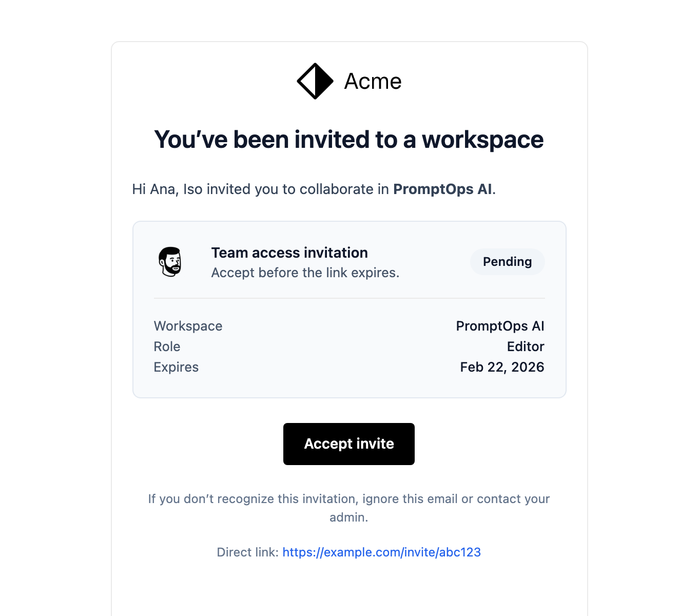Click the Acme diamond logo icon
Viewport: 698px width, 616px height.
click(x=315, y=81)
